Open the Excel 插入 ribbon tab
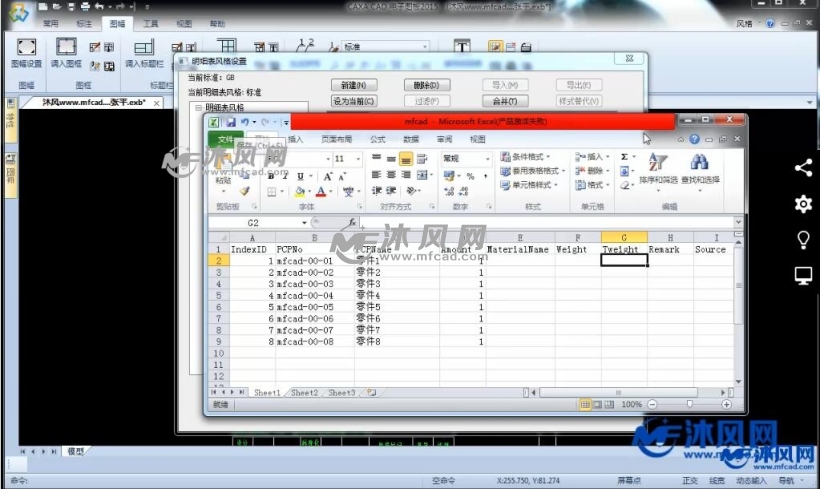The image size is (820, 489). [295, 139]
